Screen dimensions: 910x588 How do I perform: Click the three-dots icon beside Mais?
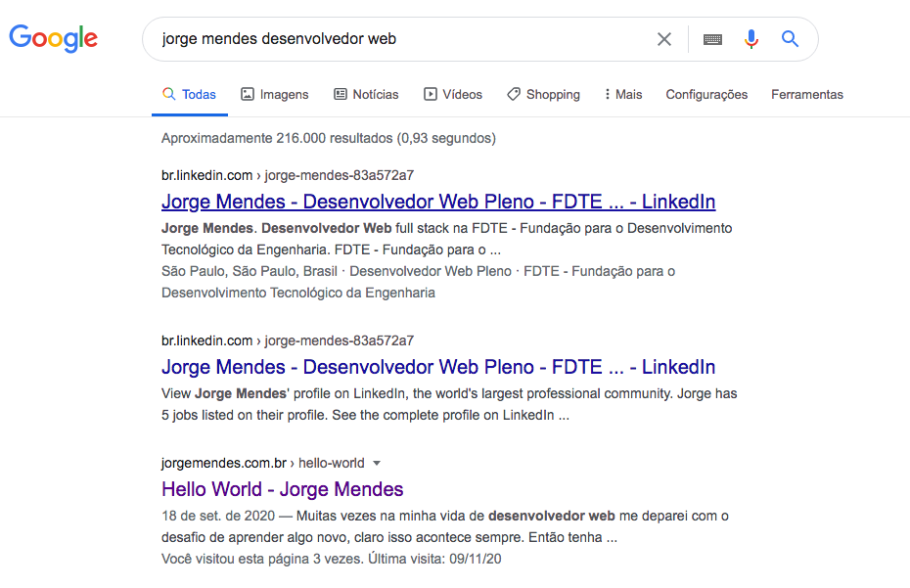click(607, 94)
